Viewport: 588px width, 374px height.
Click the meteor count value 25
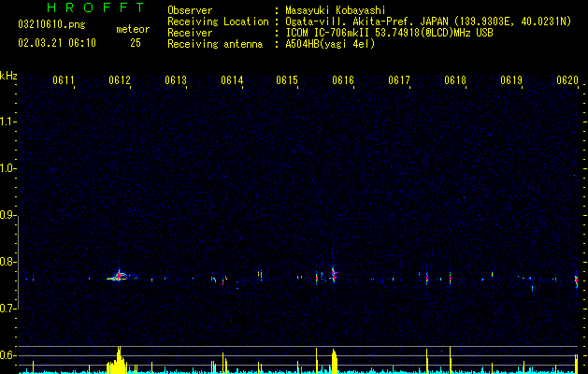click(136, 43)
